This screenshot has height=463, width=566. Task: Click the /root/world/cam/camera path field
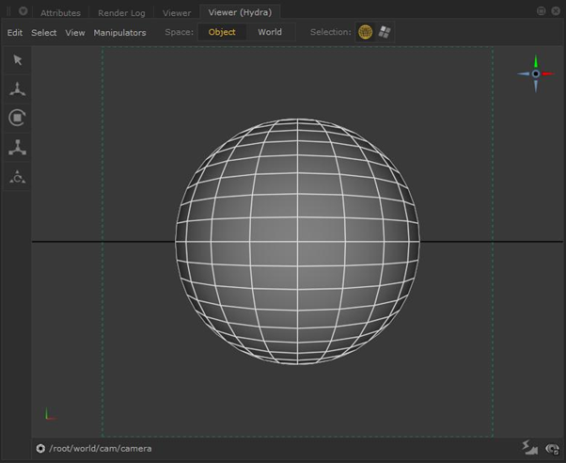pos(100,449)
